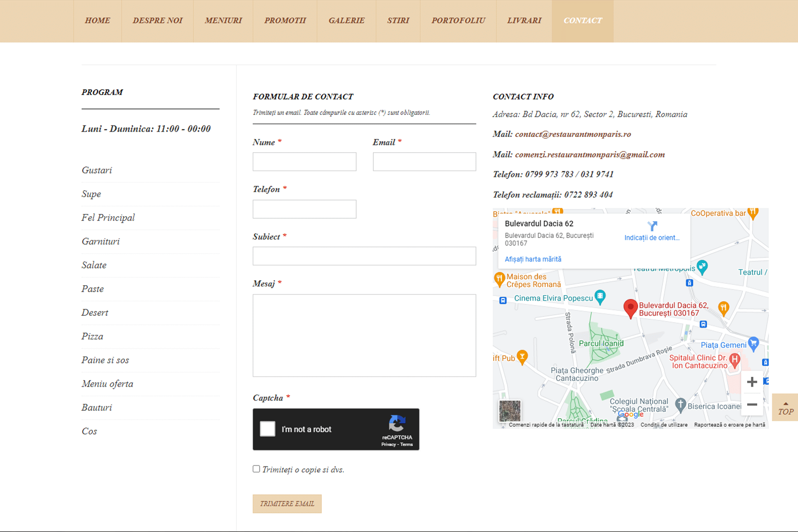Zoom in on the map
This screenshot has height=532, width=798.
click(752, 382)
